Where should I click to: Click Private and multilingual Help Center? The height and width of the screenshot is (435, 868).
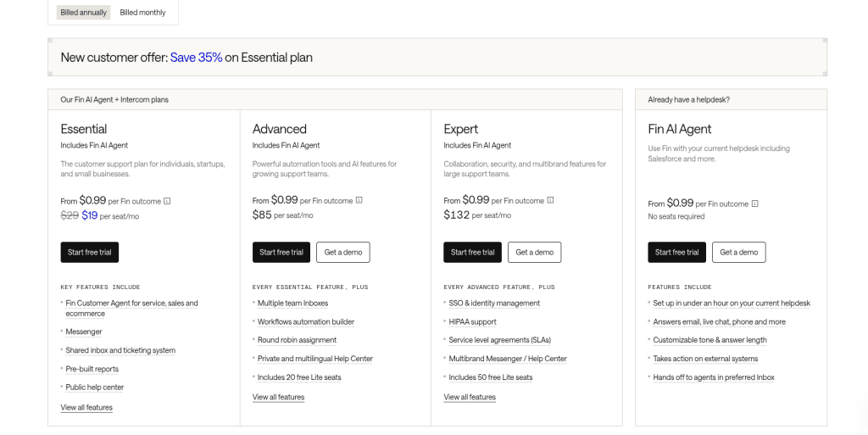[x=315, y=359]
